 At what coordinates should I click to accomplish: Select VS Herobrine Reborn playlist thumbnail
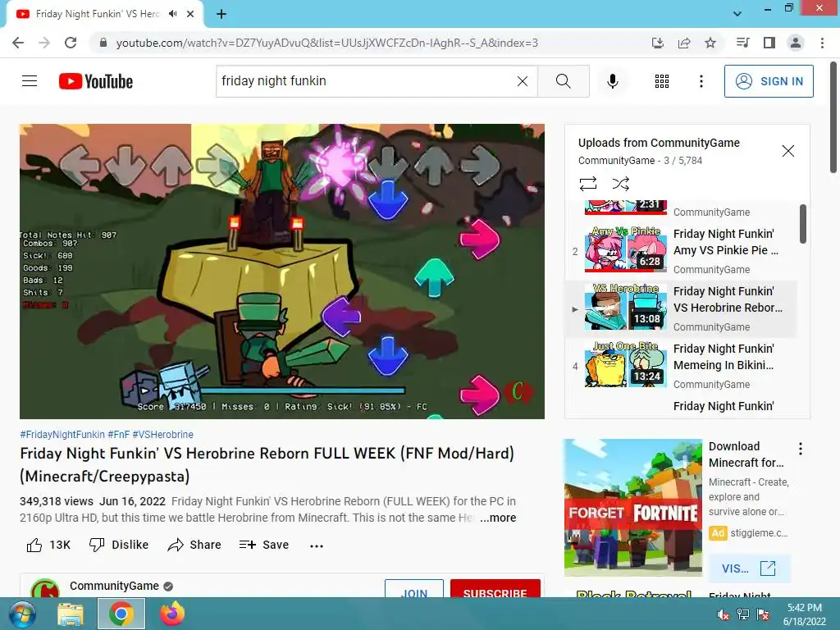[626, 307]
